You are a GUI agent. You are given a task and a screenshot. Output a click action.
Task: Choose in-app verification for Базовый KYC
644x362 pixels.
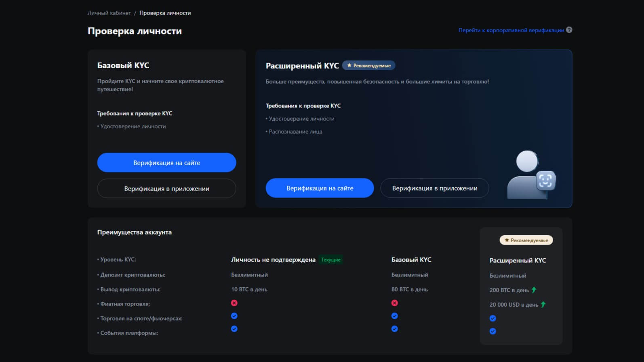click(166, 188)
